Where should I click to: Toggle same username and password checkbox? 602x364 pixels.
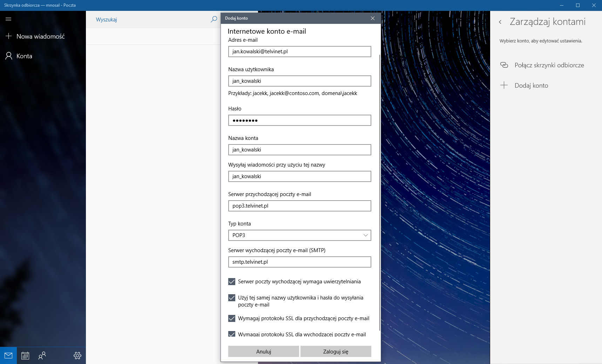[232, 298]
